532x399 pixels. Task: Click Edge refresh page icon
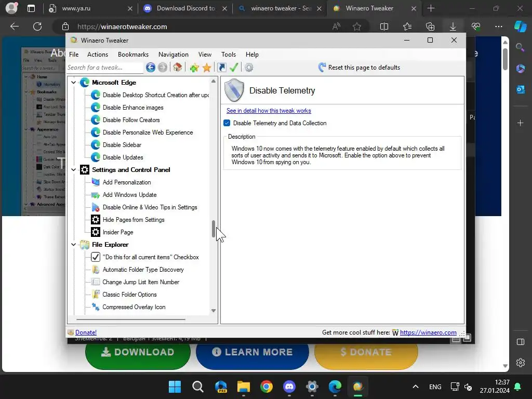(x=37, y=26)
